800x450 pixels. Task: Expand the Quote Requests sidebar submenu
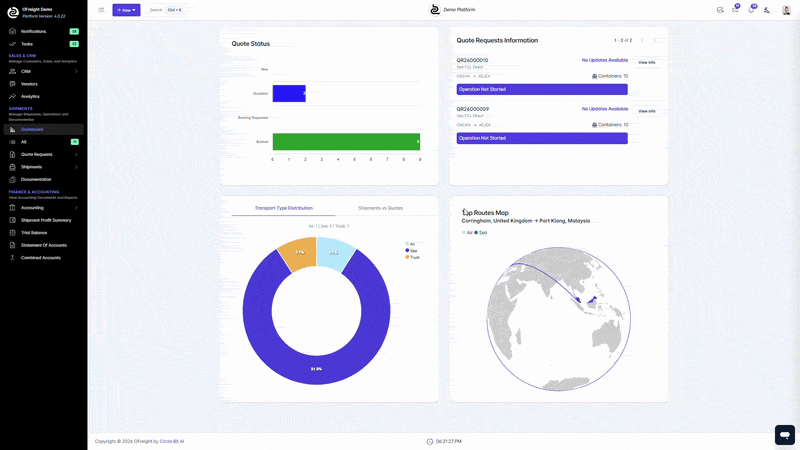pos(75,154)
